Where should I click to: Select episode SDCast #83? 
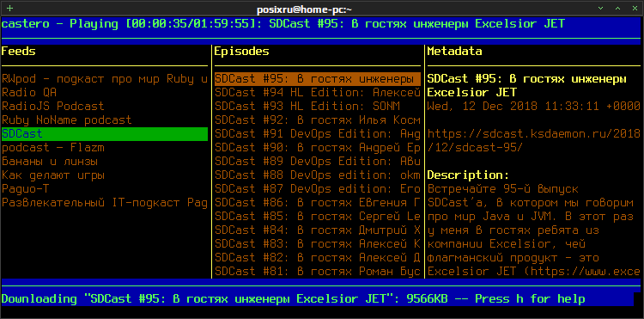tap(318, 244)
